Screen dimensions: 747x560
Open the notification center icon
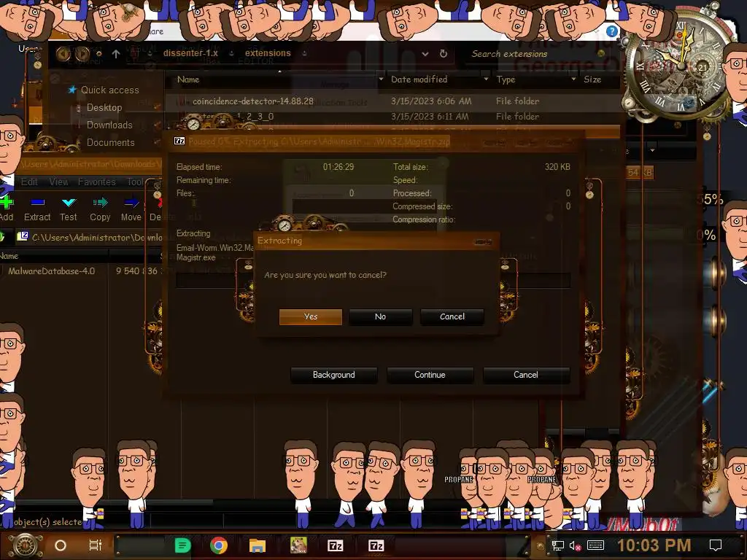point(716,545)
